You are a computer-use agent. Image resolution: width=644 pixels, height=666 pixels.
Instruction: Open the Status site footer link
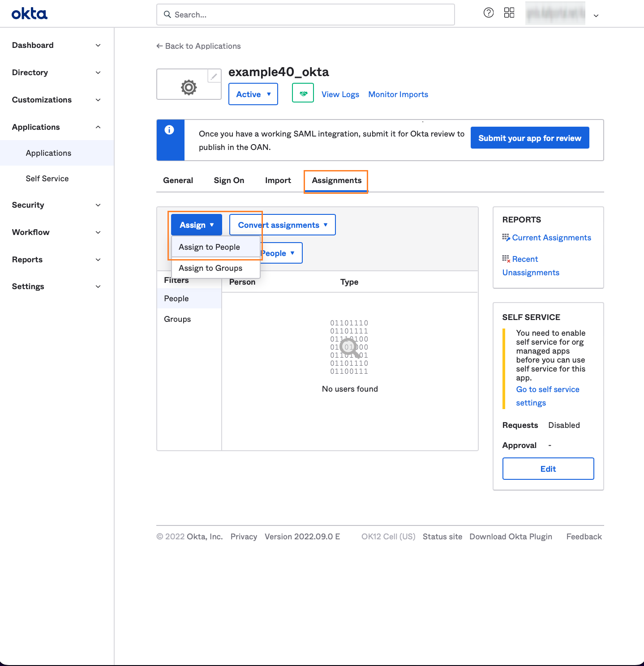(x=442, y=537)
